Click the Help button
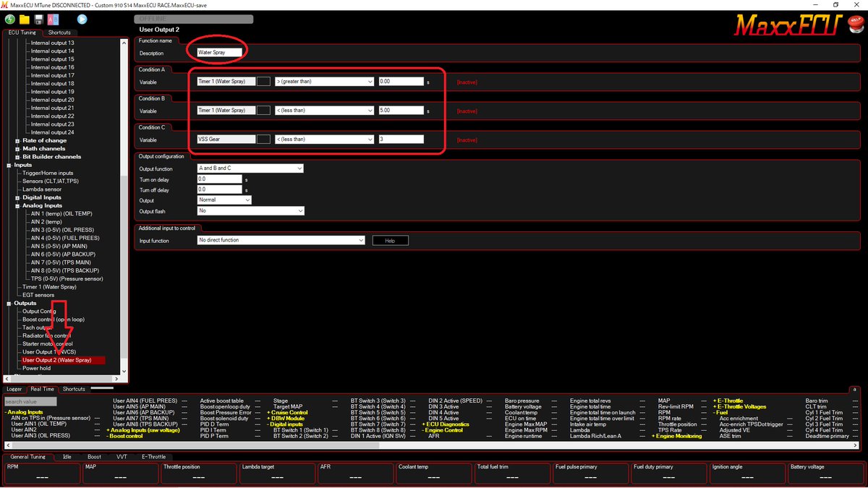868x488 pixels. [390, 241]
